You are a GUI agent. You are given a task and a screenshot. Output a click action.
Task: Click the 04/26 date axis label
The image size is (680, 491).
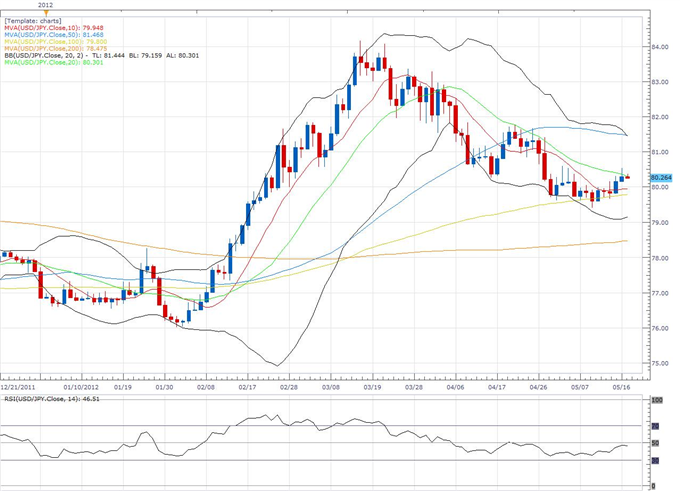[538, 387]
